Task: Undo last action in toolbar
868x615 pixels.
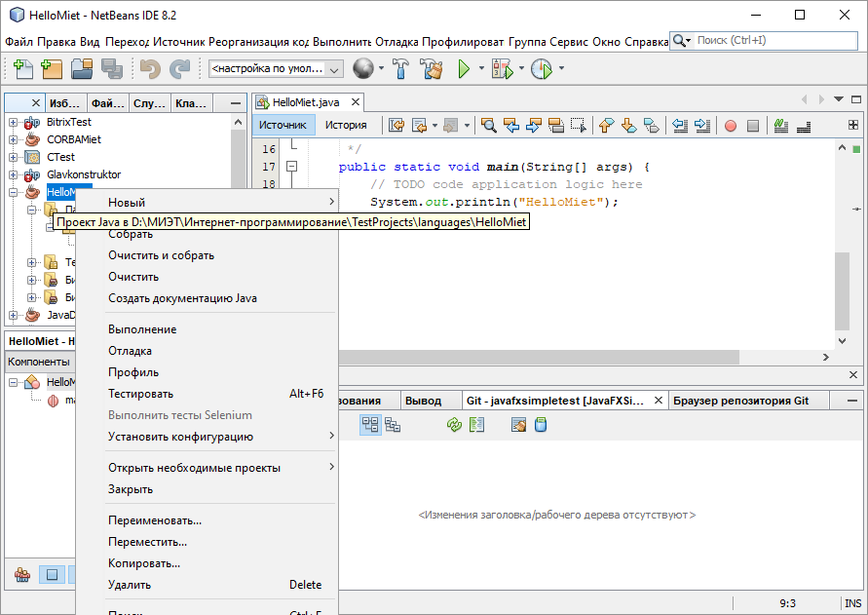Action: [150, 68]
